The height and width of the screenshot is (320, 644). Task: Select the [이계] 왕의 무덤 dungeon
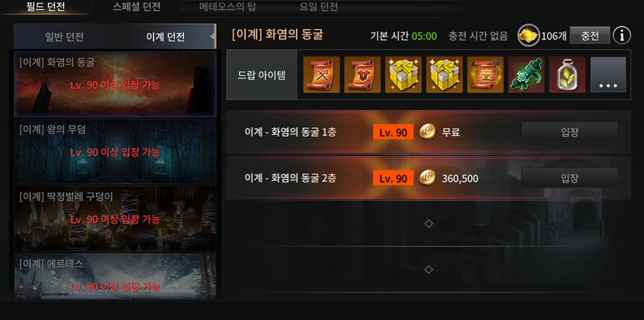click(x=115, y=151)
